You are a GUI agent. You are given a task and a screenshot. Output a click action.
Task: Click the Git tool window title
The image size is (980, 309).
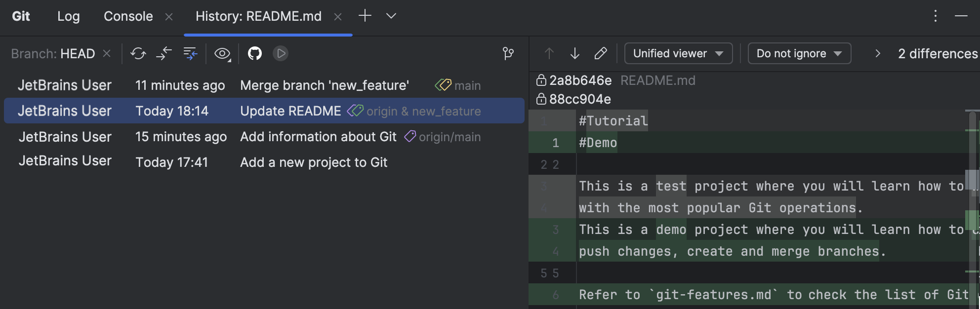(21, 16)
